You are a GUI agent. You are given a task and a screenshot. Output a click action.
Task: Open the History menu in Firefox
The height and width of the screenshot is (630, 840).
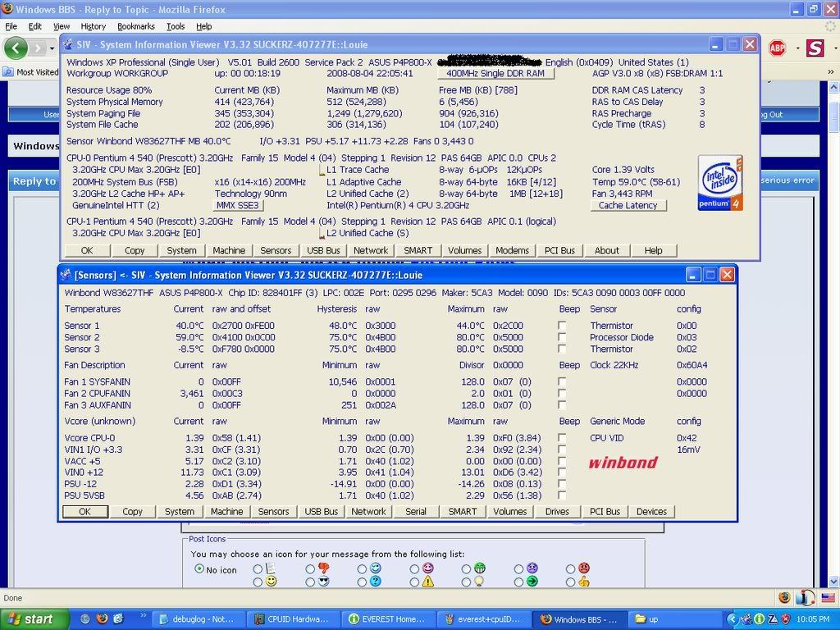tap(94, 26)
